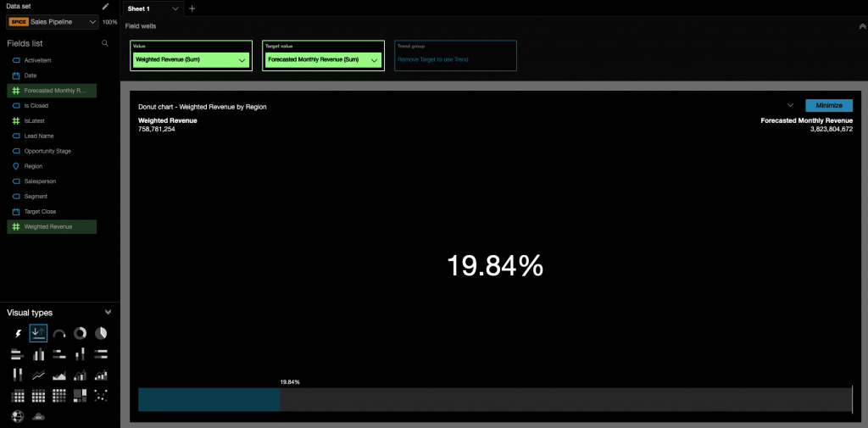Select the tree map visual type
The image size is (868, 428).
pyautogui.click(x=81, y=395)
